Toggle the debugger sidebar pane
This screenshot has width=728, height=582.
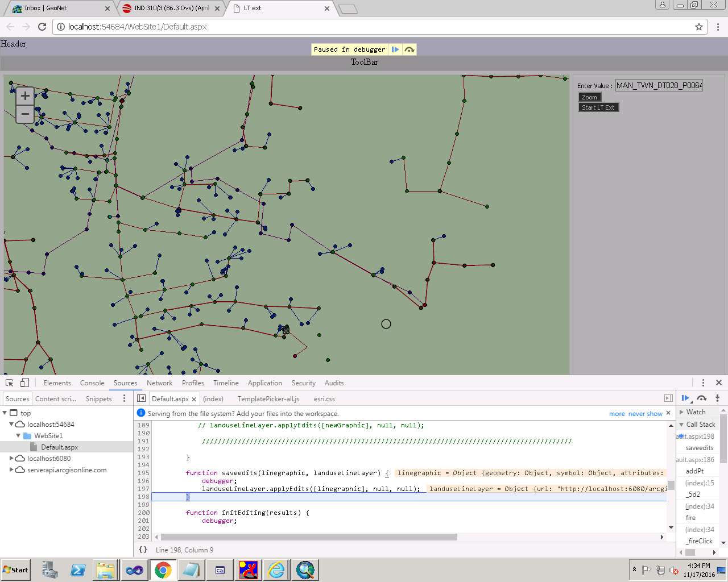click(668, 398)
